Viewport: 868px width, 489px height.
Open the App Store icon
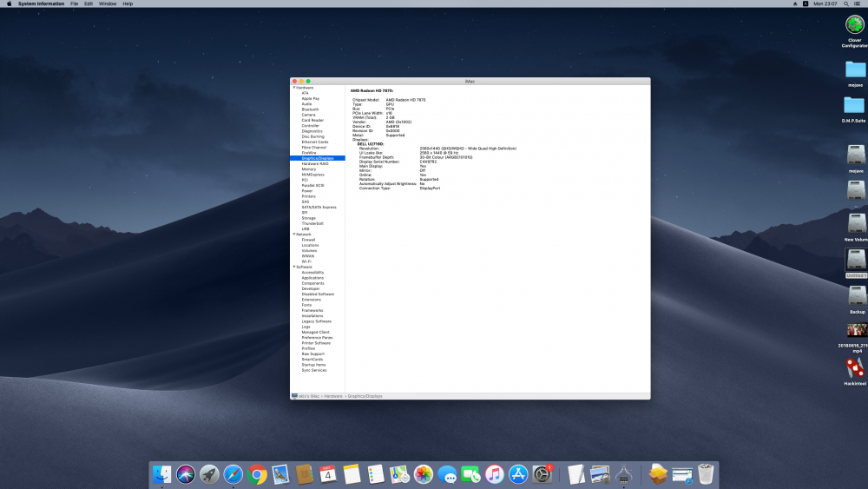click(x=518, y=474)
